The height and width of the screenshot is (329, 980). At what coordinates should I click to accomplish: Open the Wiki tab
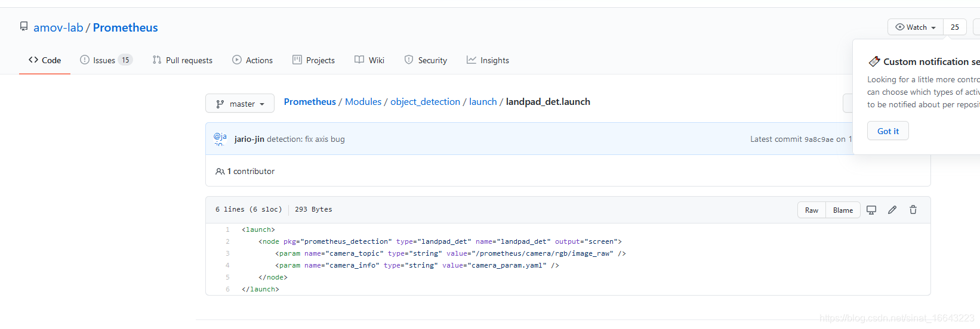pyautogui.click(x=369, y=60)
